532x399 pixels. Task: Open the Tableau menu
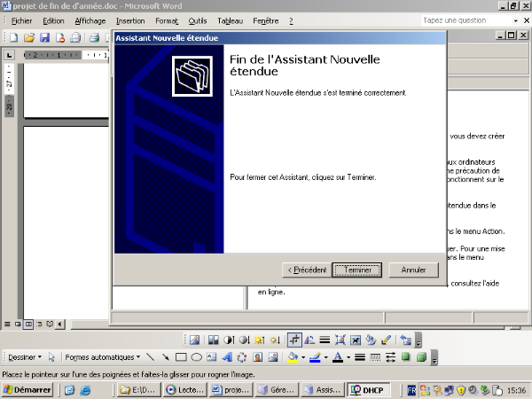229,20
